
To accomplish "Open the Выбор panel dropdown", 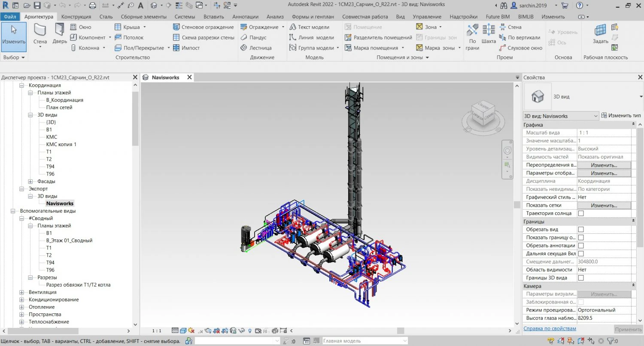I will pos(14,57).
